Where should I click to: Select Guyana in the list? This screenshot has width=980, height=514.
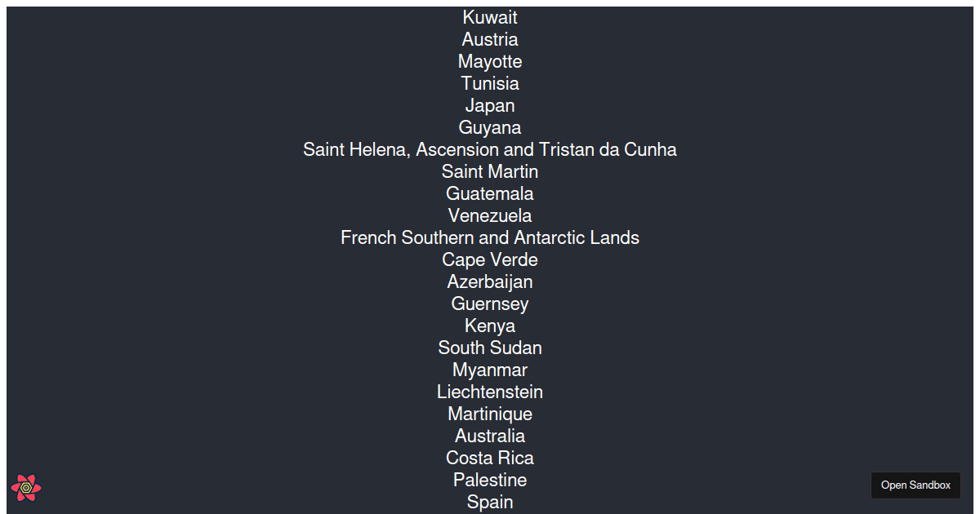(x=490, y=127)
